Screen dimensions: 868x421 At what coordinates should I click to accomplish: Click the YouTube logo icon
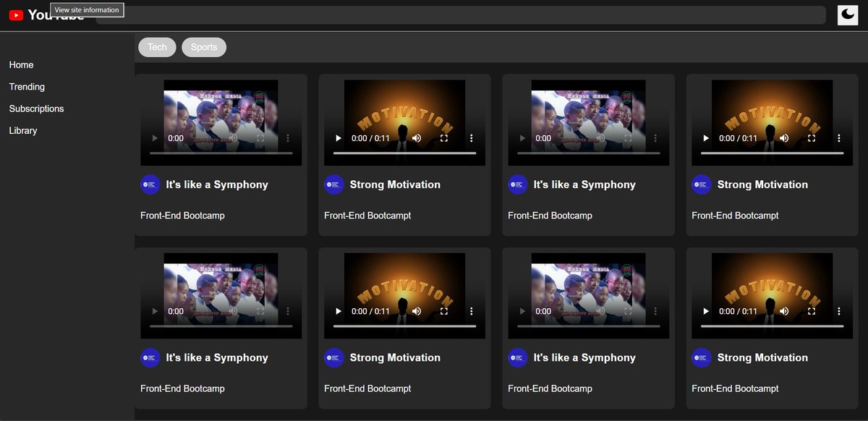tap(16, 15)
